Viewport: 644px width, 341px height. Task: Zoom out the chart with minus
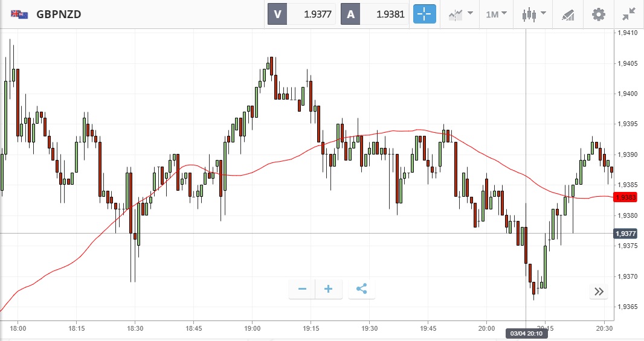coord(303,289)
